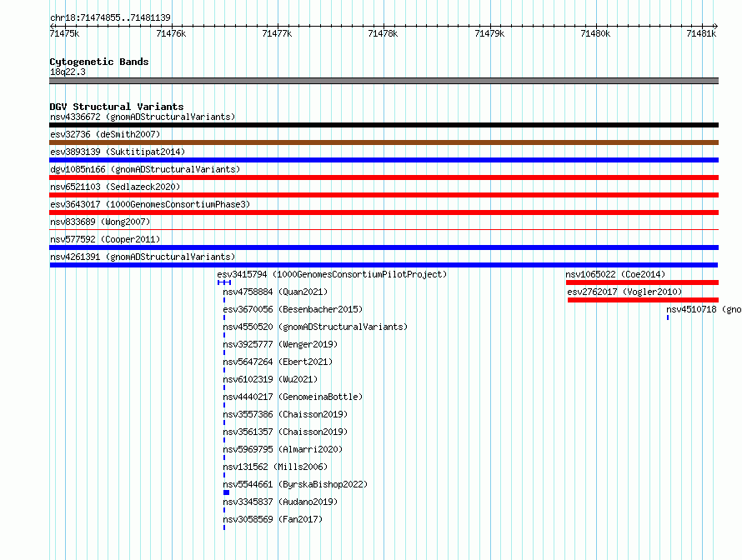Image resolution: width=742 pixels, height=560 pixels.
Task: Open dgv1085n166 gnomADStructuralVariants label
Action: [145, 169]
